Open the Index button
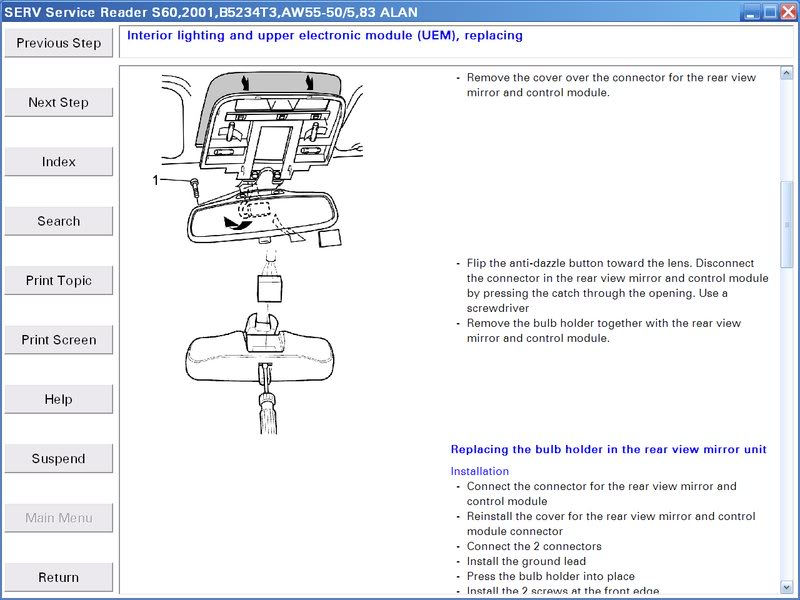The height and width of the screenshot is (600, 800). (59, 162)
